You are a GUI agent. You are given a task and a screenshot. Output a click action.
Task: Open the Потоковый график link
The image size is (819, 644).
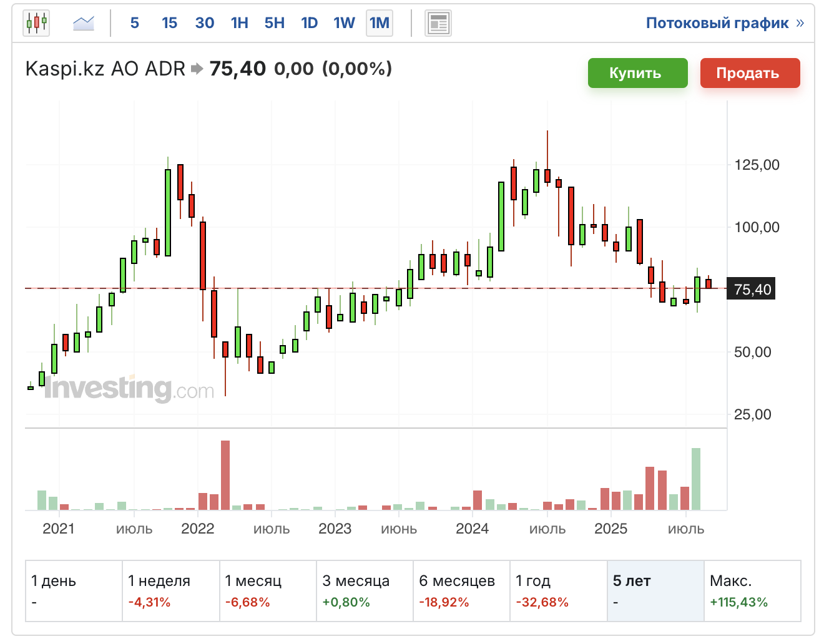click(x=724, y=23)
